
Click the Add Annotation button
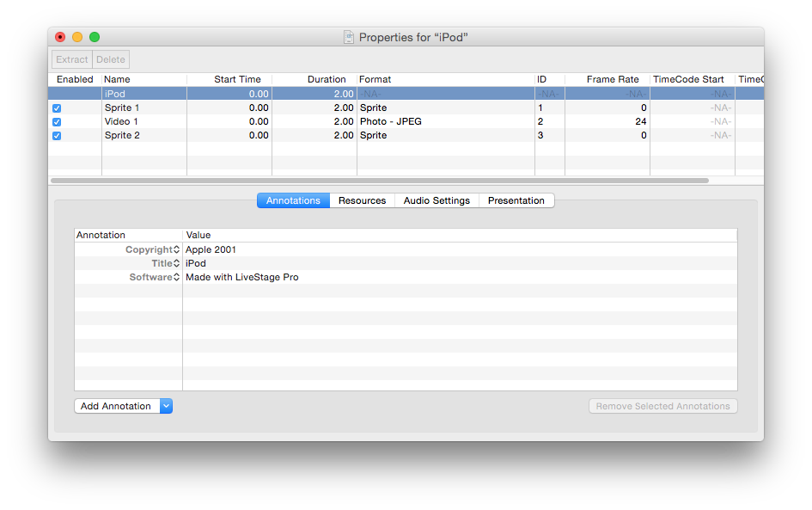pos(117,406)
